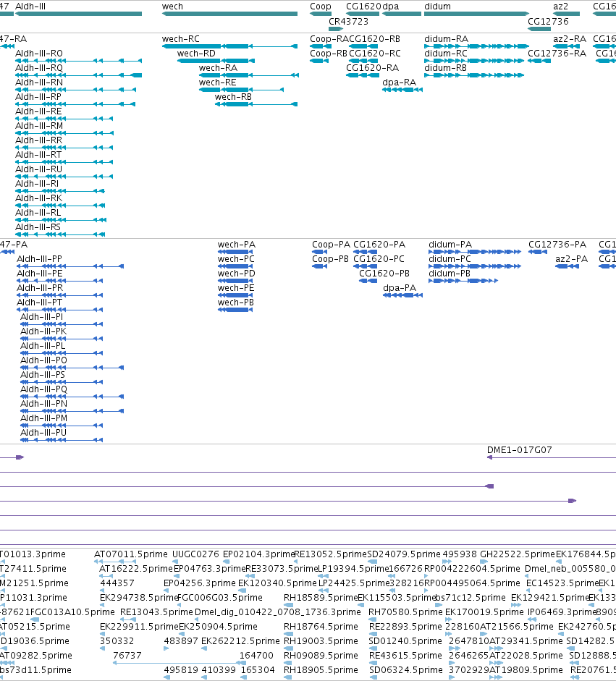Open the Aldh-III-RM transcript label

click(39, 126)
